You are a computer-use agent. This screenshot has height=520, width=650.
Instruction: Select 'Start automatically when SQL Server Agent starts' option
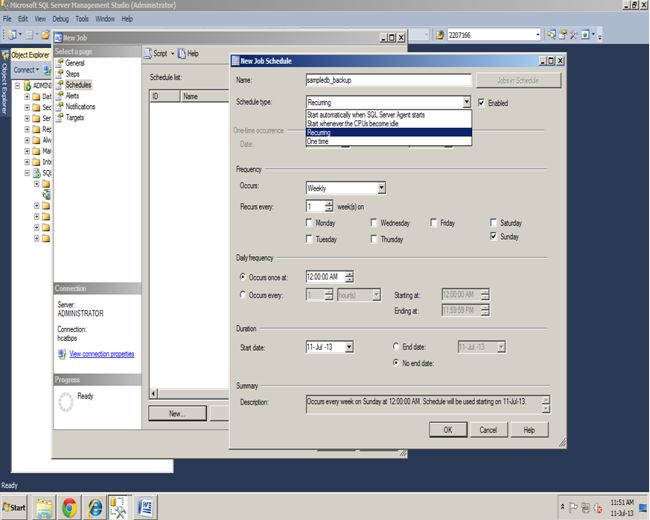click(388, 115)
